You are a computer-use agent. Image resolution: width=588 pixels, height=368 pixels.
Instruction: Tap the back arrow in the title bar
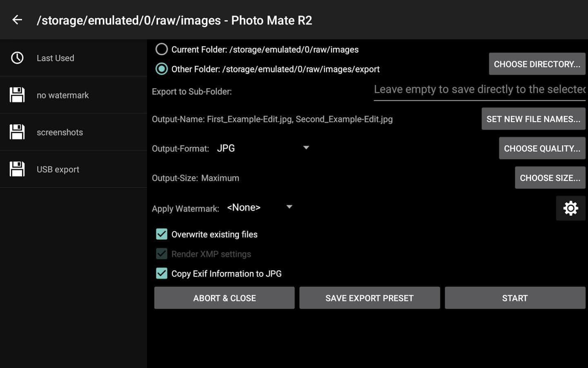coord(17,20)
